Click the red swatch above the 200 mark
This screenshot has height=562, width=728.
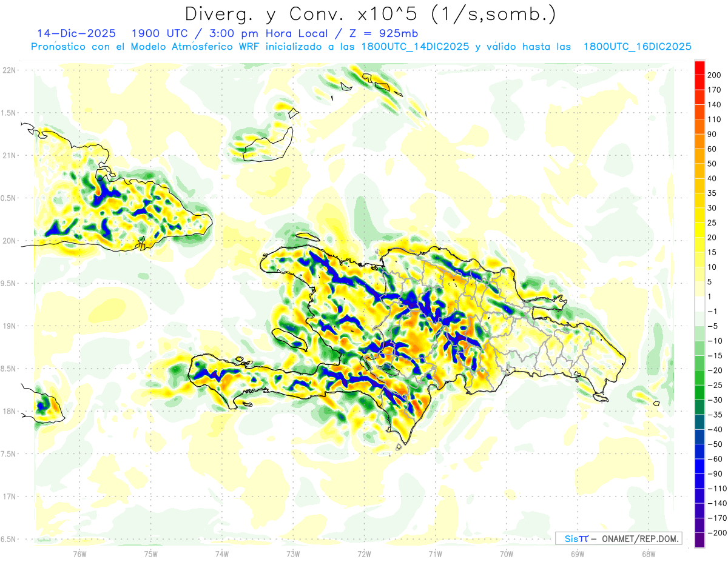[699, 68]
